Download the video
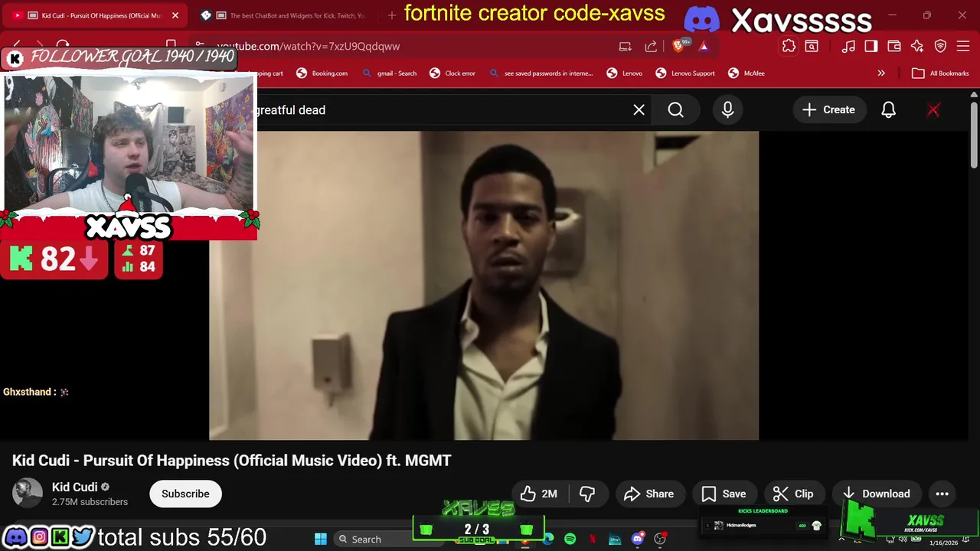Viewport: 980px width, 551px height. click(876, 494)
